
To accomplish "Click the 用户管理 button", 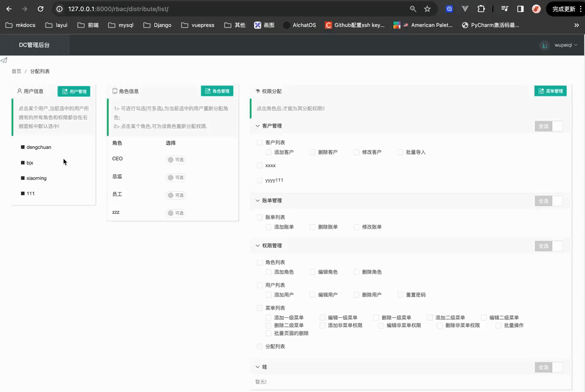I will (74, 91).
